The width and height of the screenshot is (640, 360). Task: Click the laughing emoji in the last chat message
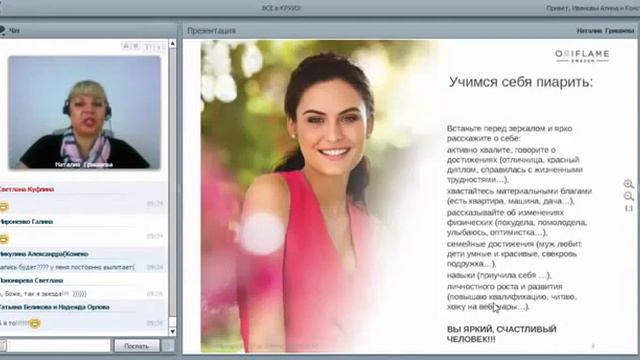35,323
